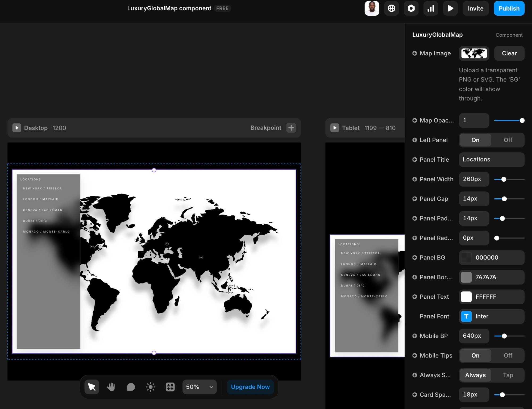Activate the hand pan tool
Image resolution: width=532 pixels, height=409 pixels.
(x=111, y=387)
